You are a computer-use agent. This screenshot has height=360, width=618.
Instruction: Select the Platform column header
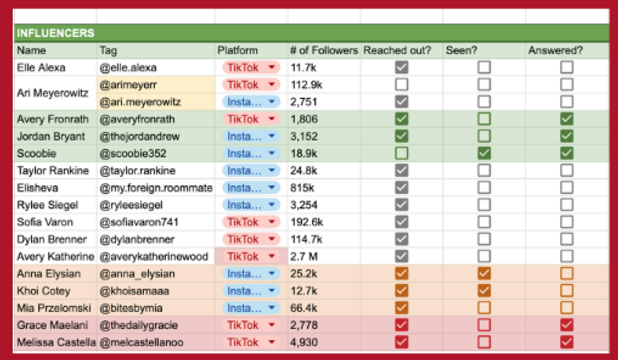(x=251, y=50)
